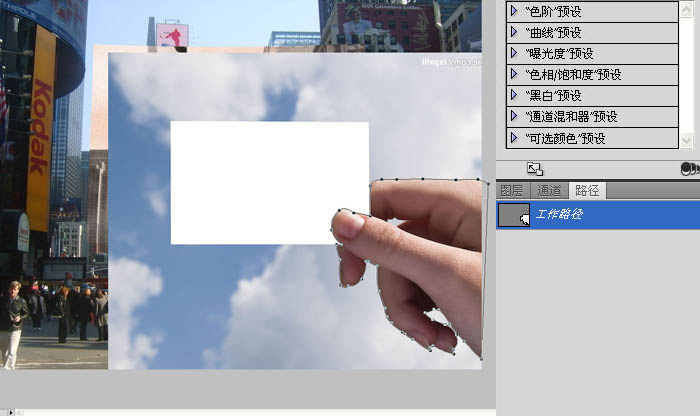Expand the "色相/饱和度" presets group

pyautogui.click(x=514, y=74)
